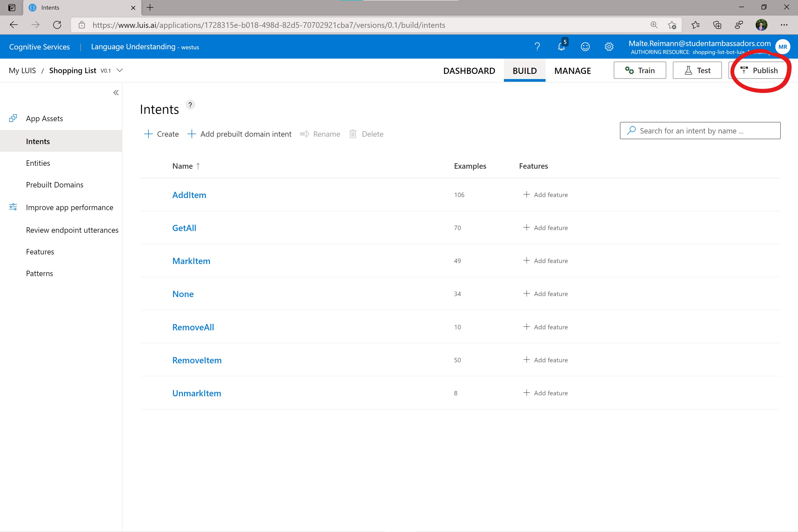This screenshot has width=798, height=532.
Task: Click the MR account avatar
Action: tap(782, 47)
